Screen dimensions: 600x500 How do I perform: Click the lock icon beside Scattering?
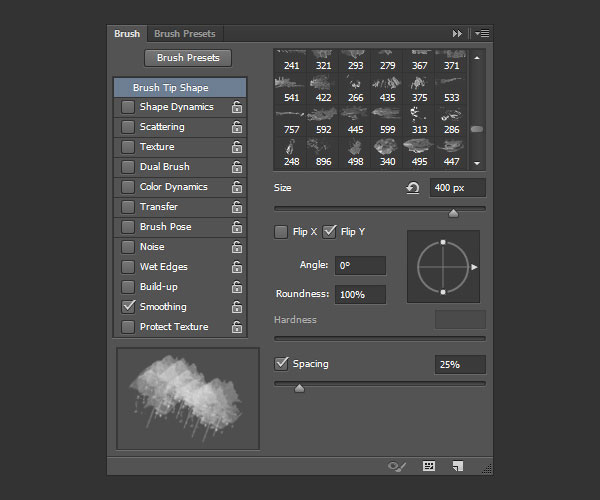tap(236, 127)
